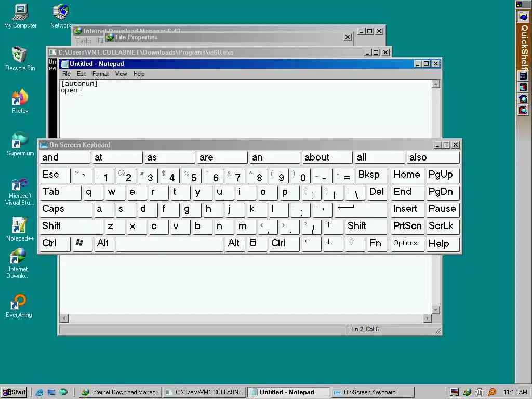The image size is (532, 399).
Task: Open the Microsoft Visual Studio shortcut
Action: coord(20,192)
